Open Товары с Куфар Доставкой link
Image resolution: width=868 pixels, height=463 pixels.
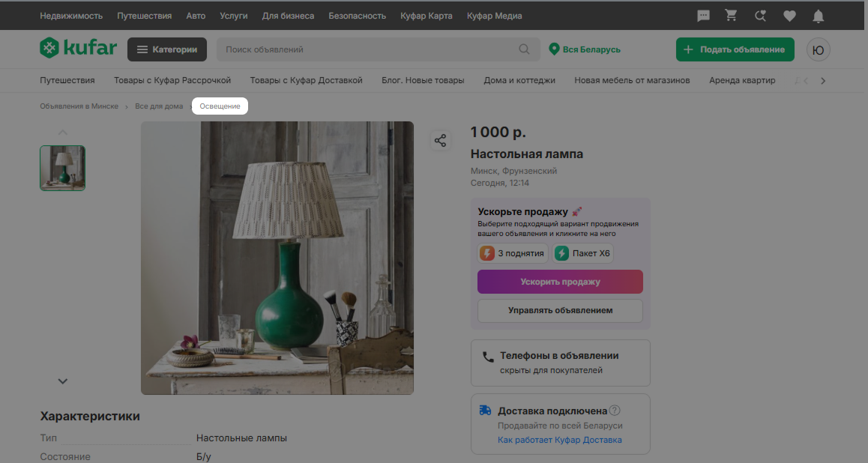[306, 80]
